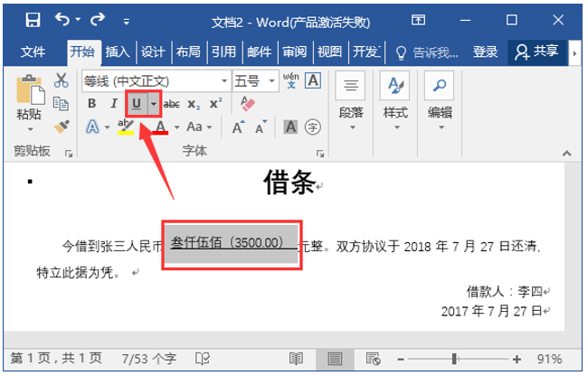
Task: Switch to the 布局 tab
Action: (x=188, y=52)
